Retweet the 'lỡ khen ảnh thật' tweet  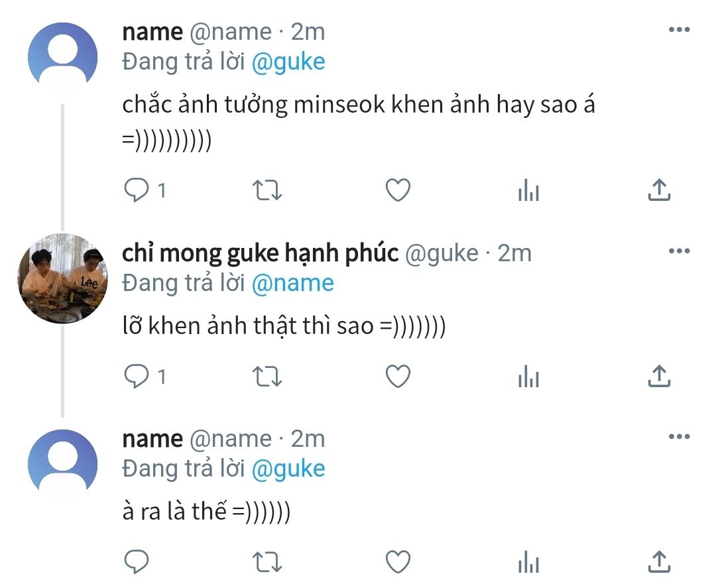(x=268, y=377)
